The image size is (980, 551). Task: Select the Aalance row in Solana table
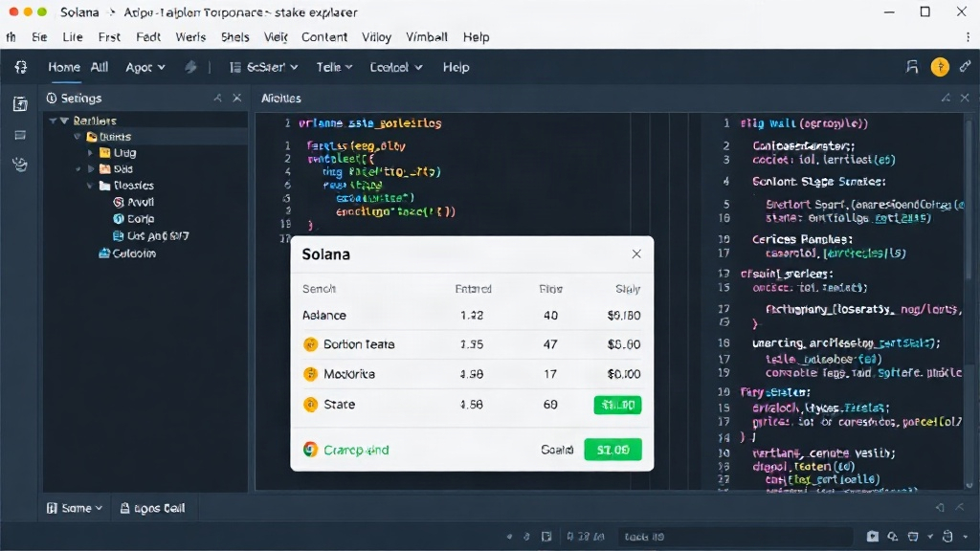(x=472, y=316)
